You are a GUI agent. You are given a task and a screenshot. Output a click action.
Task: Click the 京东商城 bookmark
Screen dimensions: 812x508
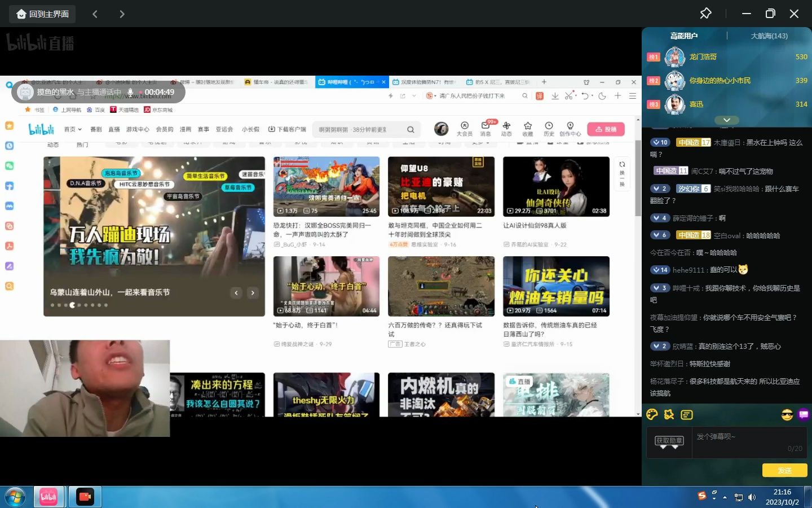coord(158,110)
